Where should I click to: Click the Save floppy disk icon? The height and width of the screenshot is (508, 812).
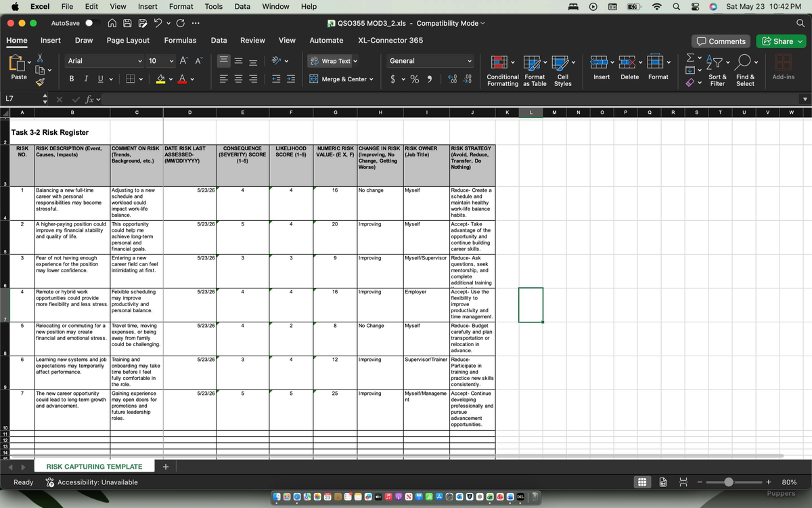128,23
